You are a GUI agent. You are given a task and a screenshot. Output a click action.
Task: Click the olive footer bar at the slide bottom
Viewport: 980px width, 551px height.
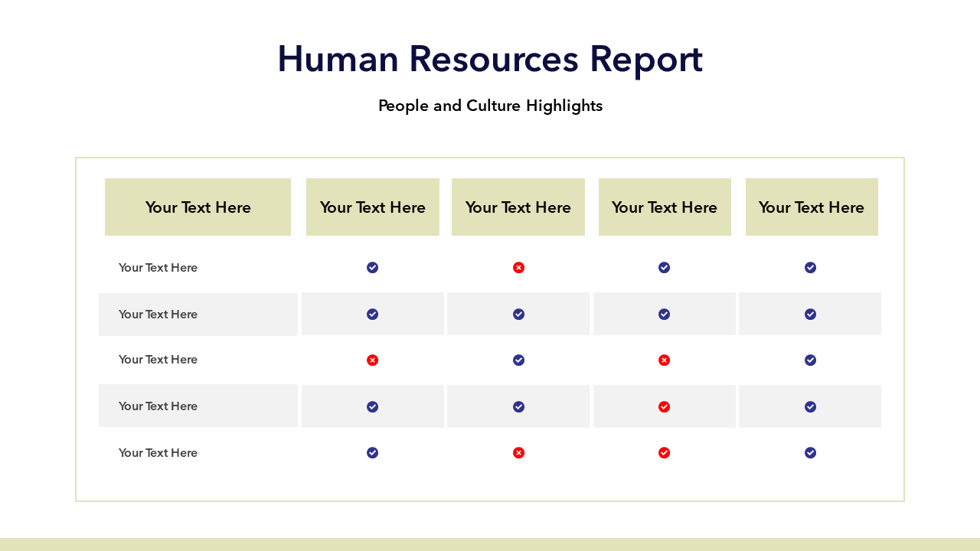[490, 544]
